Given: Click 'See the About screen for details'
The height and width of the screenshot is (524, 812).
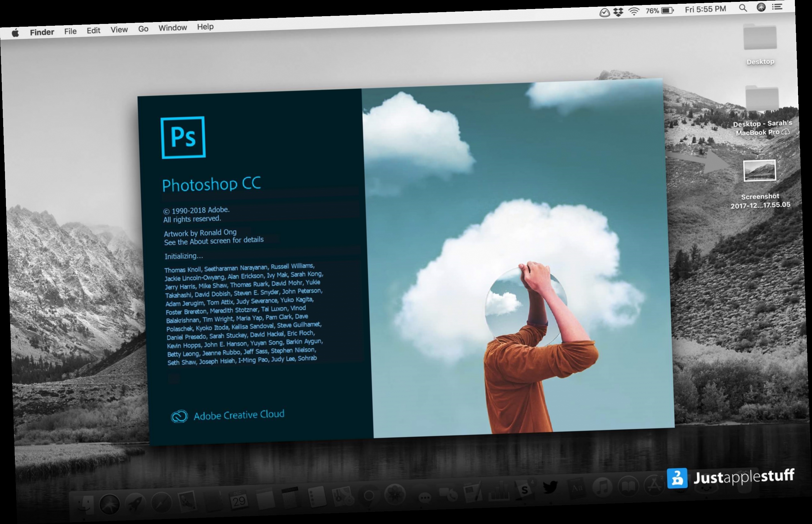Looking at the screenshot, I should pos(214,241).
